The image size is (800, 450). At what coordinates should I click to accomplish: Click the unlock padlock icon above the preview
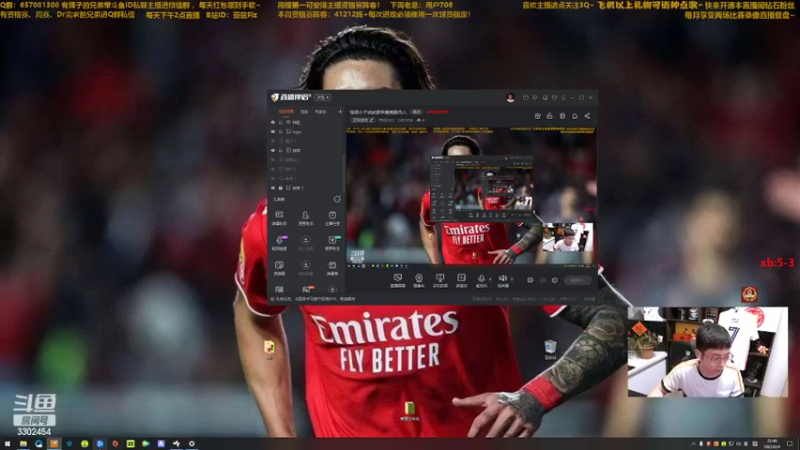pyautogui.click(x=549, y=116)
